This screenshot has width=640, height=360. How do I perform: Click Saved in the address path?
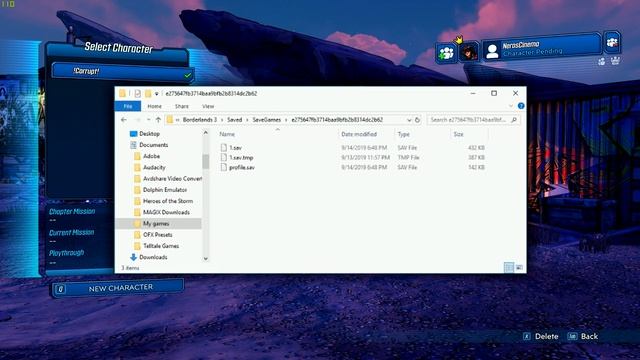pyautogui.click(x=234, y=120)
